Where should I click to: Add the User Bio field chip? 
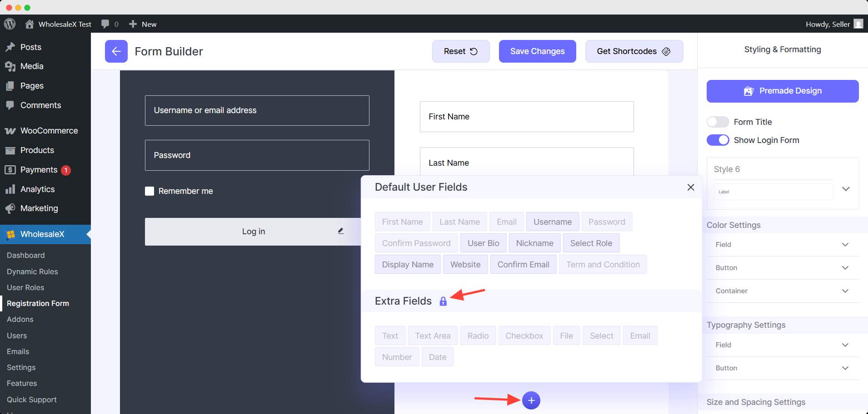pos(484,243)
